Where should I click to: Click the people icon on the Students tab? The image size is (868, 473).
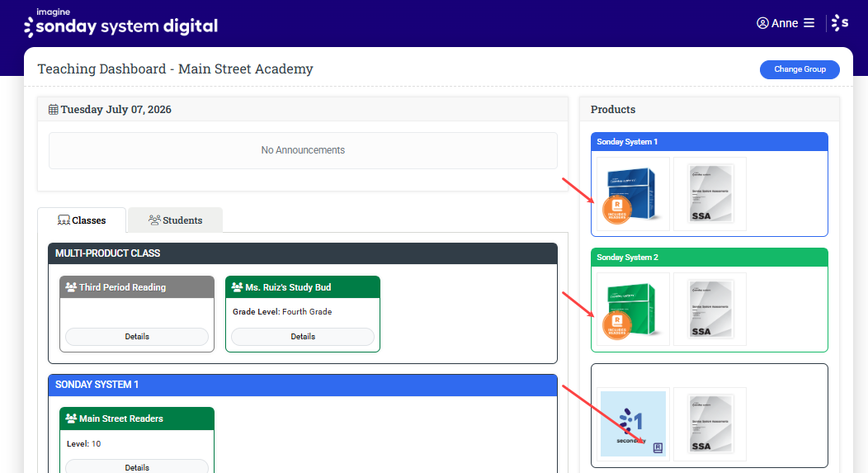tap(154, 220)
